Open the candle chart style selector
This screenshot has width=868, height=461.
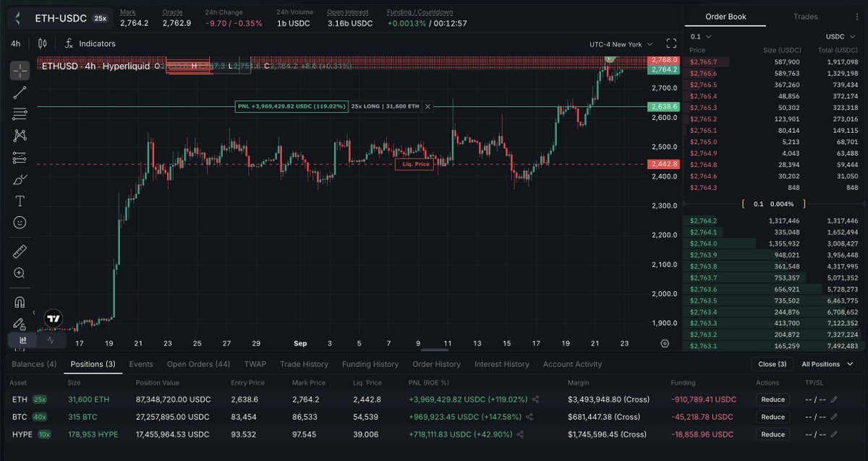click(x=41, y=43)
